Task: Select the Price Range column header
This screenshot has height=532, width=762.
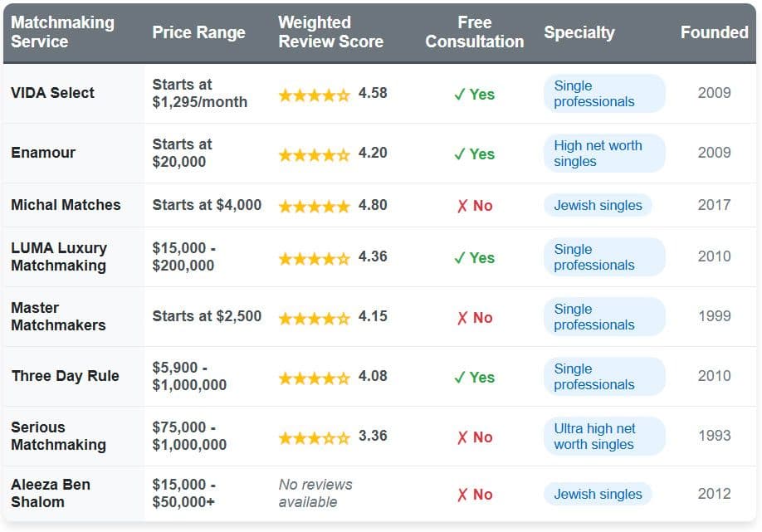Action: tap(198, 32)
